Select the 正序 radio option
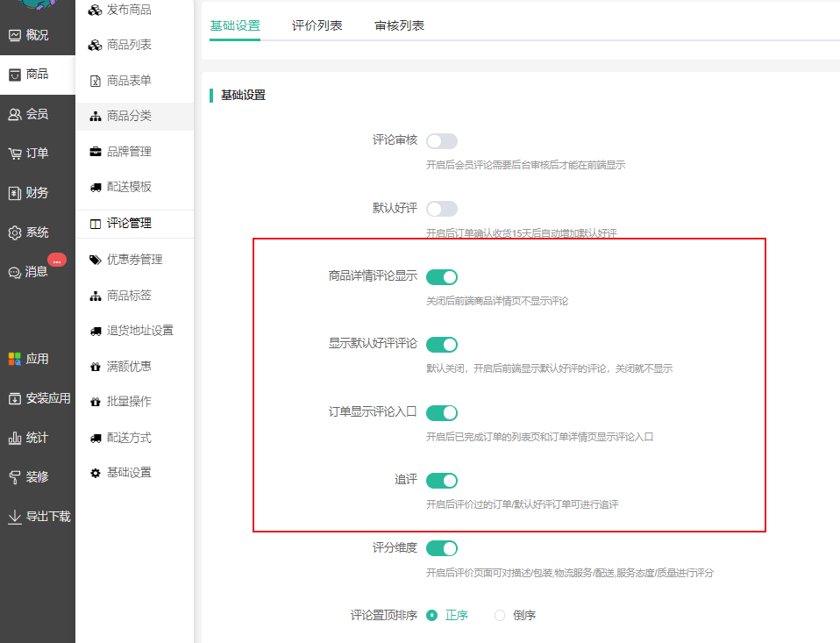Image resolution: width=840 pixels, height=643 pixels. (432, 616)
